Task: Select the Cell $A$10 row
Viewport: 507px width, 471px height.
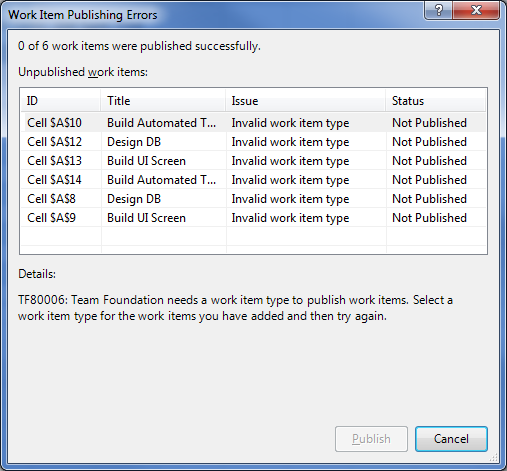Action: [x=253, y=123]
